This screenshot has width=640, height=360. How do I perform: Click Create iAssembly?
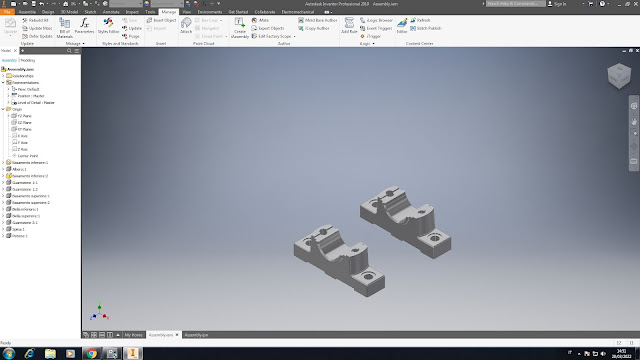240,28
